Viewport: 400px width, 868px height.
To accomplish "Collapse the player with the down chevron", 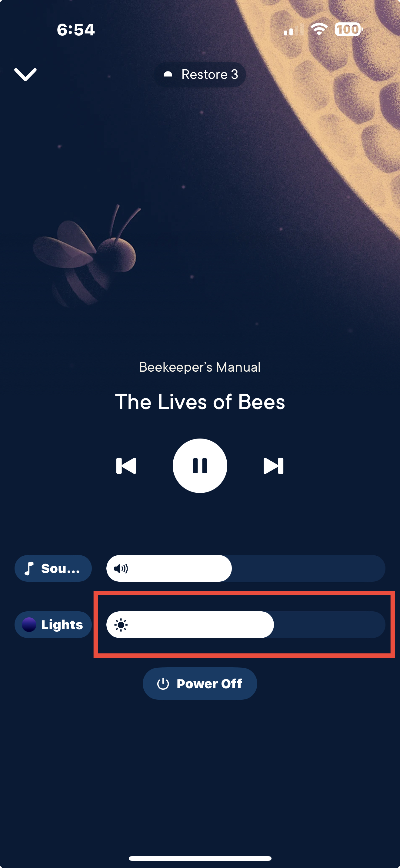I will click(x=25, y=74).
